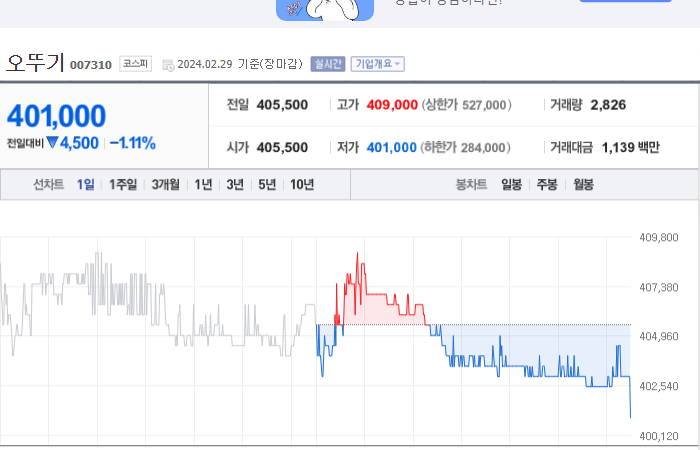The image size is (700, 450).
Task: Open the 주봉 candlestick chart
Action: point(547,184)
